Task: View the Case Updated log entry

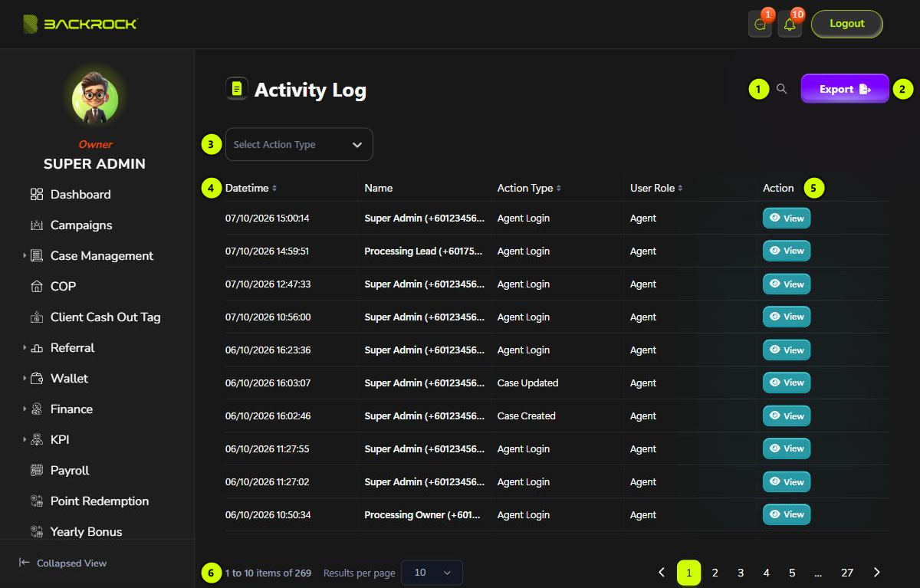Action: tap(787, 383)
